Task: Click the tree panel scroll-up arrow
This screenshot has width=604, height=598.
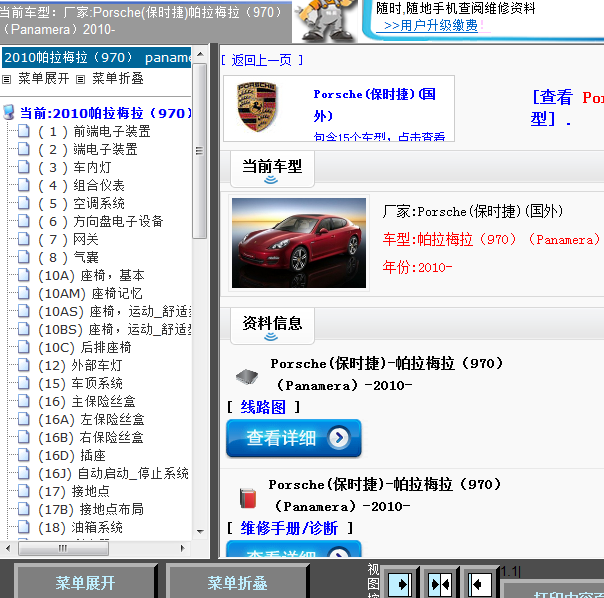Action: click(200, 54)
